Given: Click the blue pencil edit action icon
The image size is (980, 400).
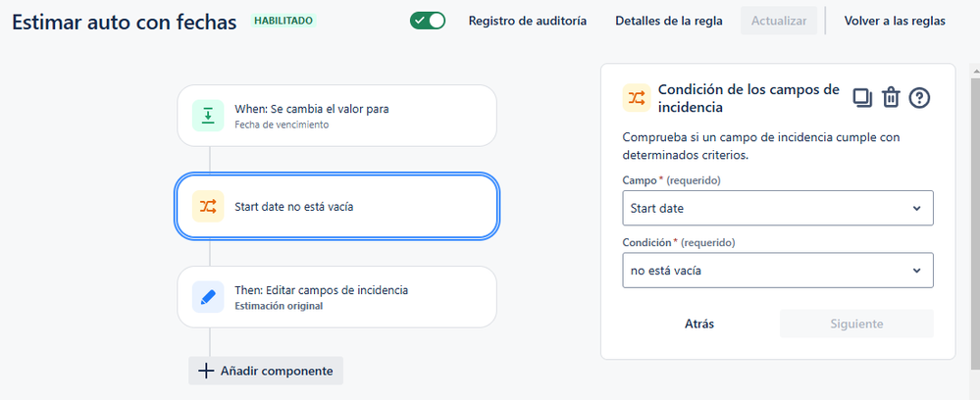Looking at the screenshot, I should (x=208, y=297).
